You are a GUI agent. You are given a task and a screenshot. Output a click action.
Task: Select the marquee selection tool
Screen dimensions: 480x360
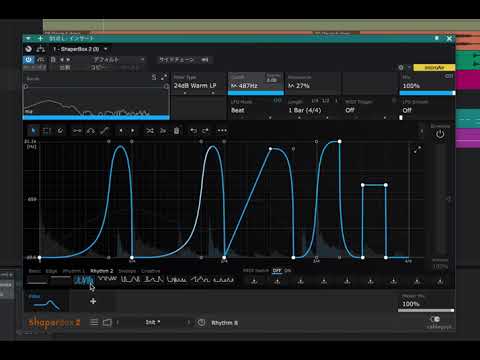47,131
